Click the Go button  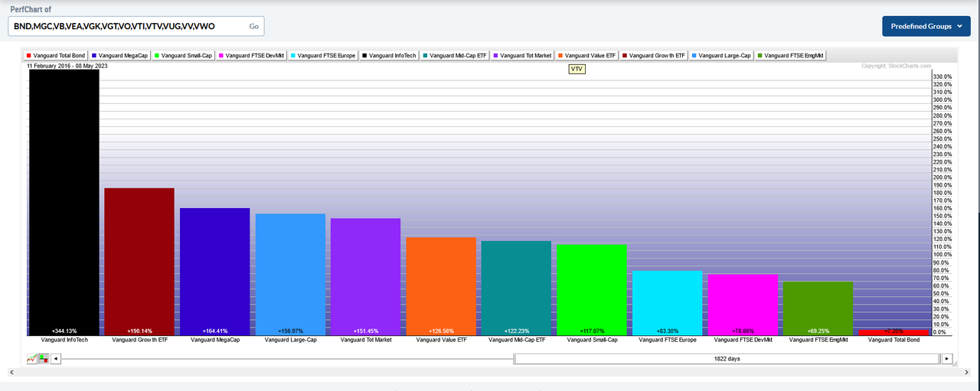[x=254, y=27]
